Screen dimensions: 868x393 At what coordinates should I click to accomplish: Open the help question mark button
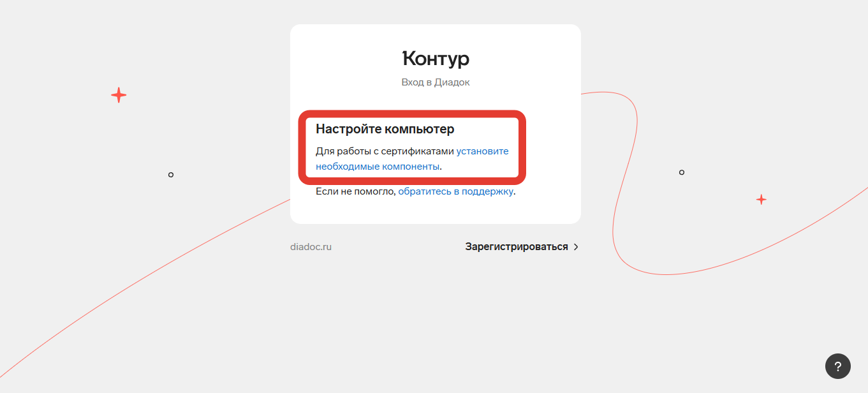pyautogui.click(x=837, y=366)
